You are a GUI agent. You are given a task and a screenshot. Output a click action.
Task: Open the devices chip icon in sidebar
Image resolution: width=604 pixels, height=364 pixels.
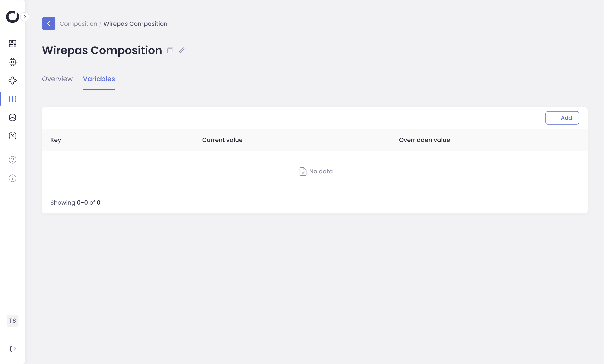(x=13, y=62)
